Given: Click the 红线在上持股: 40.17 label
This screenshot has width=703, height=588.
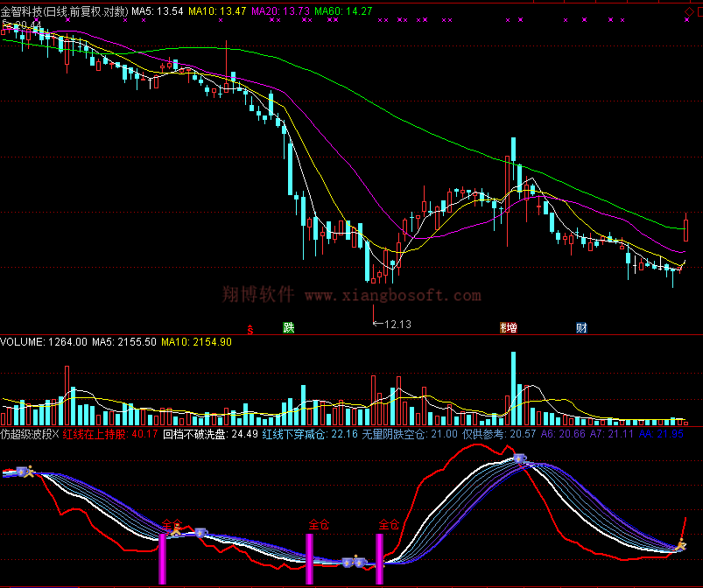Looking at the screenshot, I should pyautogui.click(x=110, y=434).
